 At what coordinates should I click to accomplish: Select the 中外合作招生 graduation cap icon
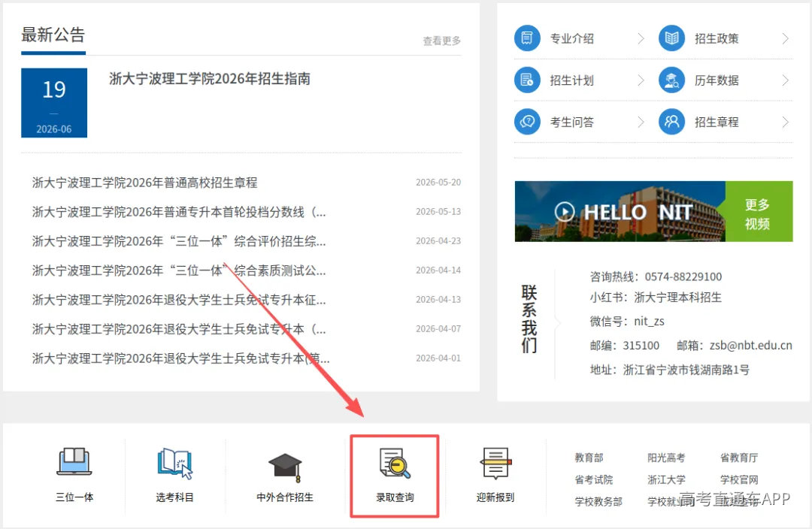(x=286, y=467)
